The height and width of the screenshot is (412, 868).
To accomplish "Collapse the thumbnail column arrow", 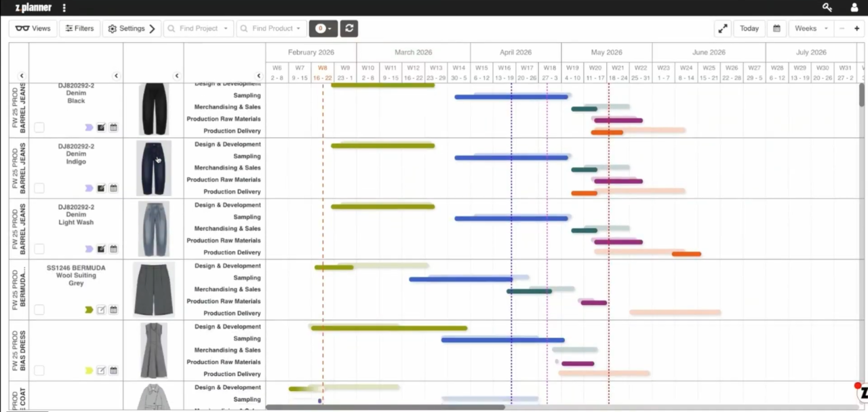I will tap(177, 76).
